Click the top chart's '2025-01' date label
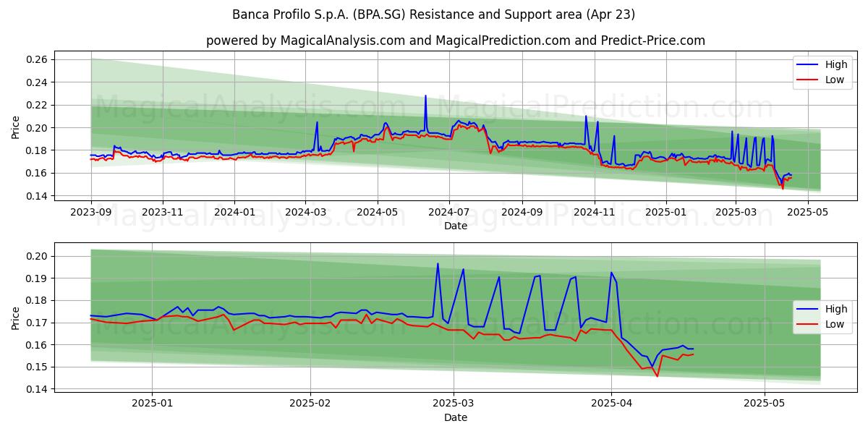Viewport: 868px width, 434px height. pos(666,213)
